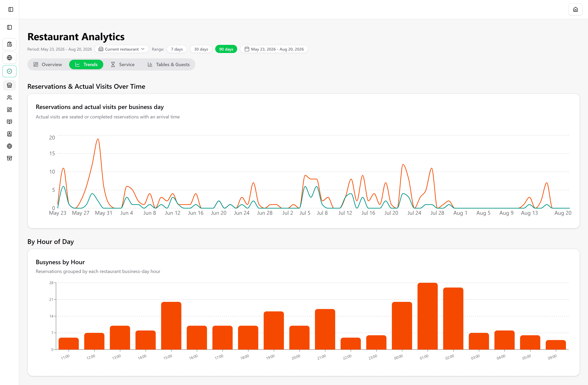Click the 'By Hour of Day' section heading
This screenshot has width=588, height=385.
point(50,242)
